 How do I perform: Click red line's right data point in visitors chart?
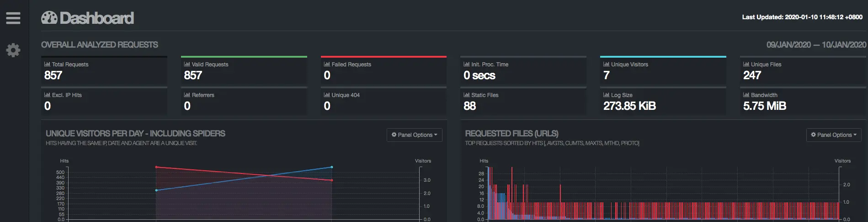click(332, 180)
